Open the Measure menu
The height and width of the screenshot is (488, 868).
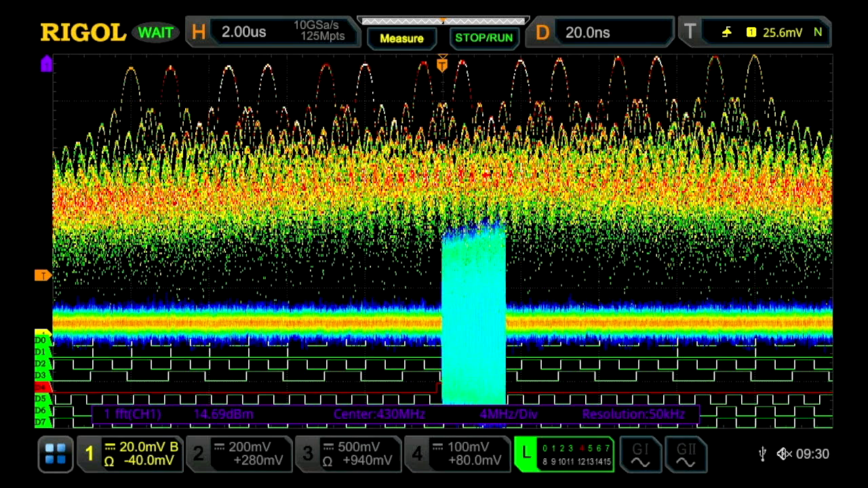[x=401, y=38]
